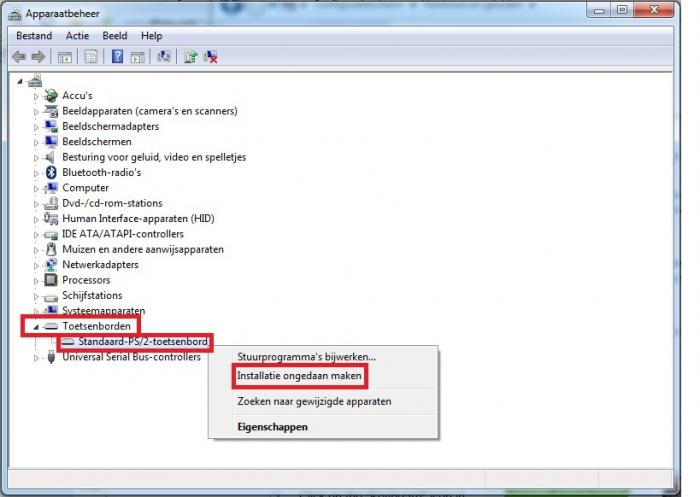Click the Human Interface-apparaten icon
The width and height of the screenshot is (700, 497).
(x=51, y=218)
